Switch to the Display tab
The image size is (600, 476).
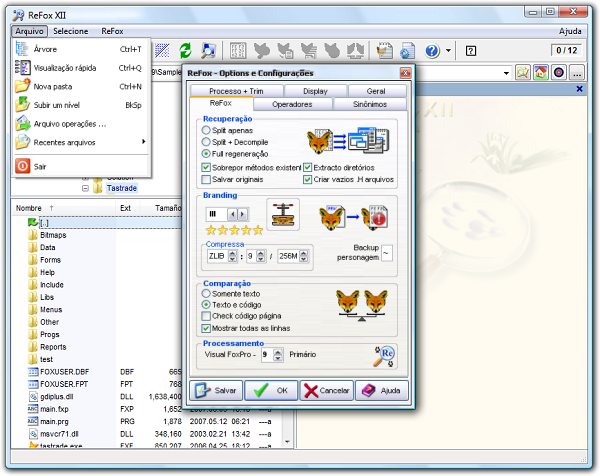click(x=315, y=91)
